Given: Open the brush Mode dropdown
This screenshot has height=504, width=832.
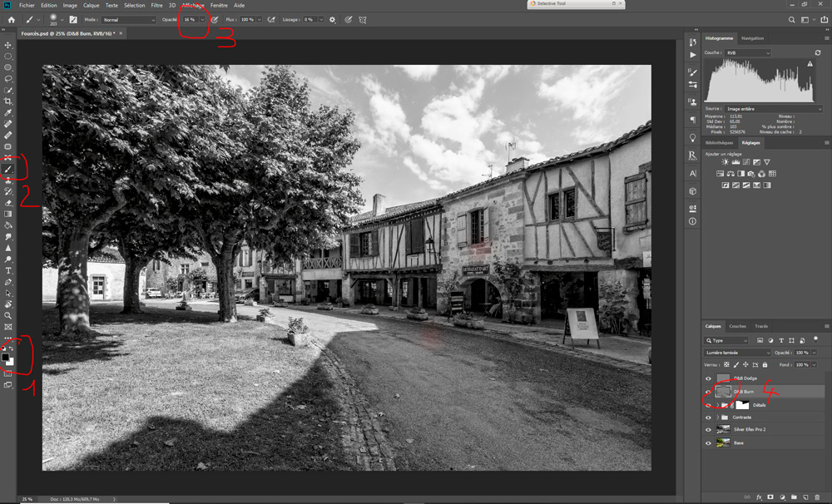Looking at the screenshot, I should tap(128, 20).
